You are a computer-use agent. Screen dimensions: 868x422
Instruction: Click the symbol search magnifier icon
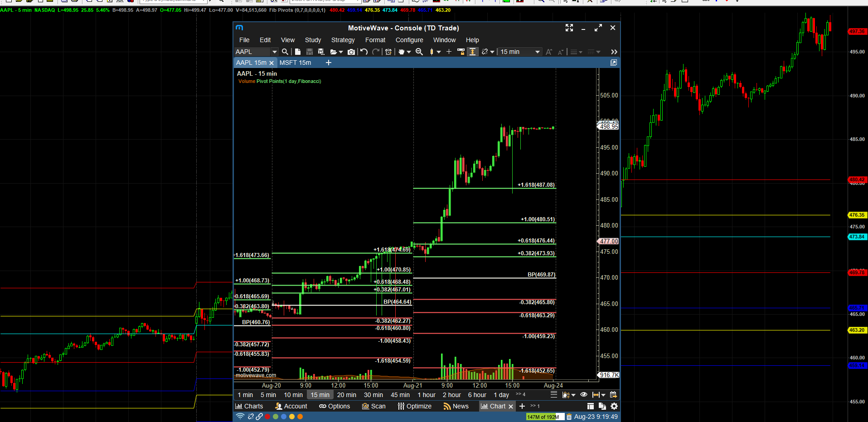(x=285, y=52)
